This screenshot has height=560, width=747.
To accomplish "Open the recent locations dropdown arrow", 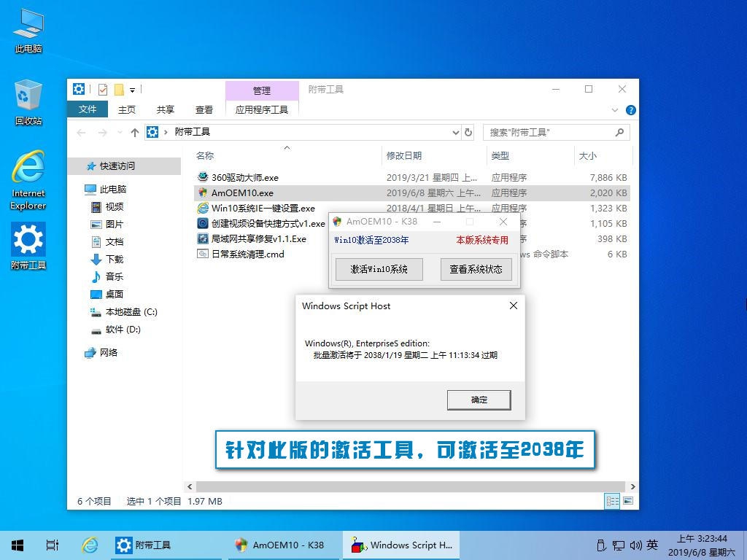I will tap(120, 132).
